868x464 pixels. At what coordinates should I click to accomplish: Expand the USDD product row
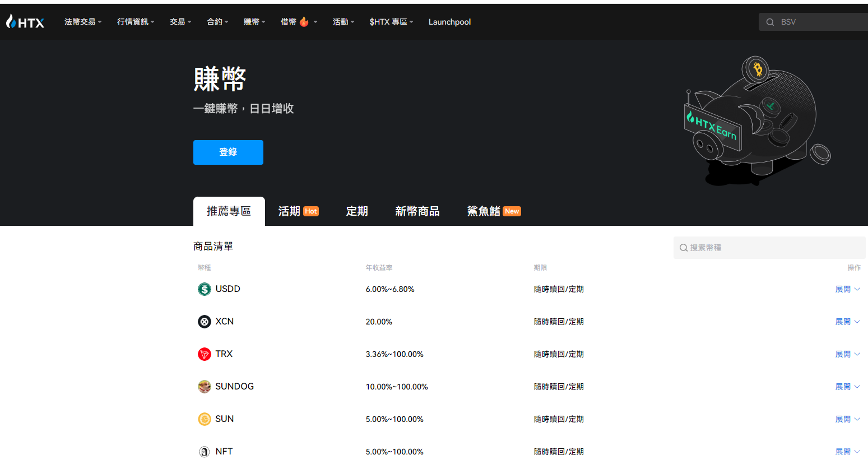click(x=847, y=289)
